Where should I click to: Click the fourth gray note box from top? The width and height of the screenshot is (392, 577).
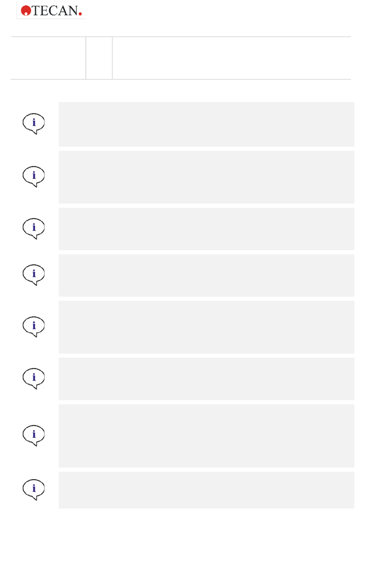tap(206, 275)
